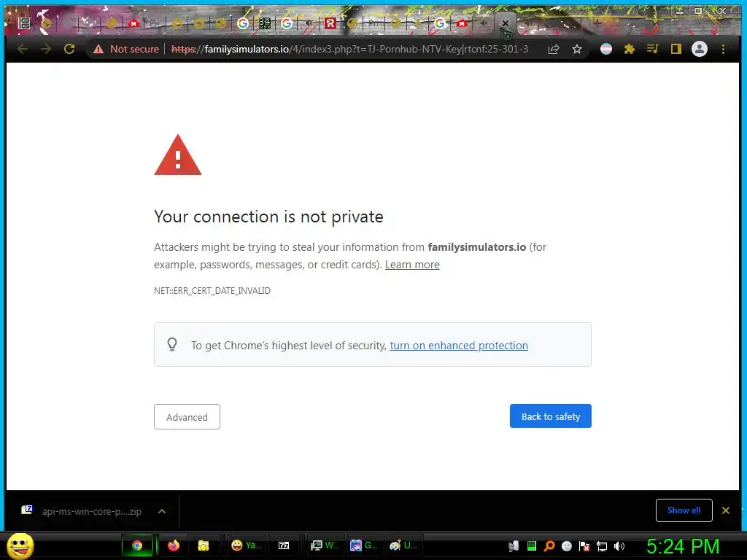Switch to the Google tab right of the 34 tab
Screen dimensions: 747x560
coord(286,23)
